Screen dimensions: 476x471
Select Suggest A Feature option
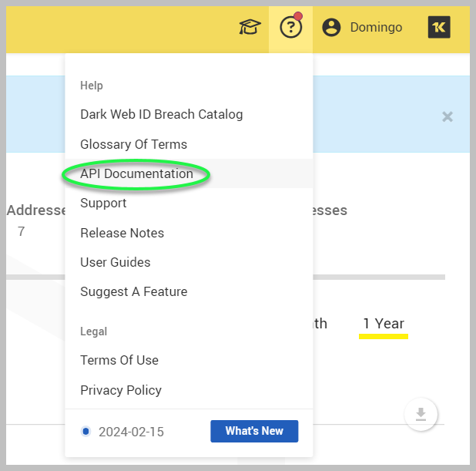(133, 291)
